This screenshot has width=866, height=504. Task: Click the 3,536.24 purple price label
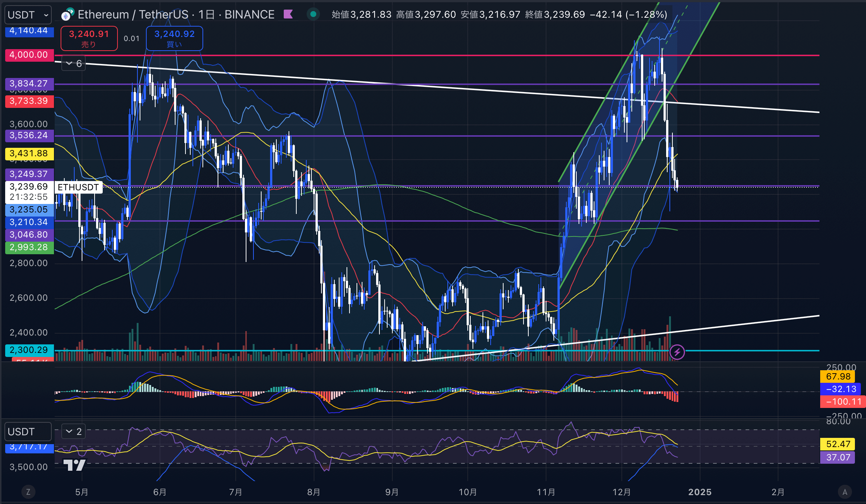click(x=29, y=136)
